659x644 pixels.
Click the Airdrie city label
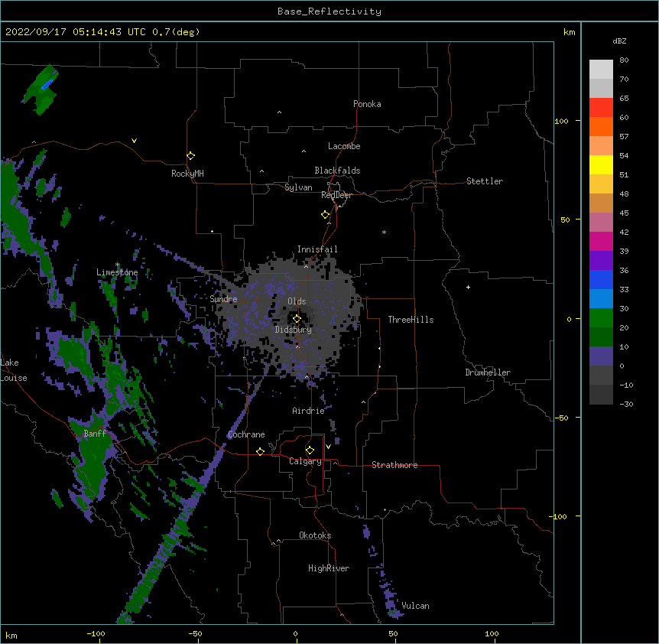click(308, 411)
